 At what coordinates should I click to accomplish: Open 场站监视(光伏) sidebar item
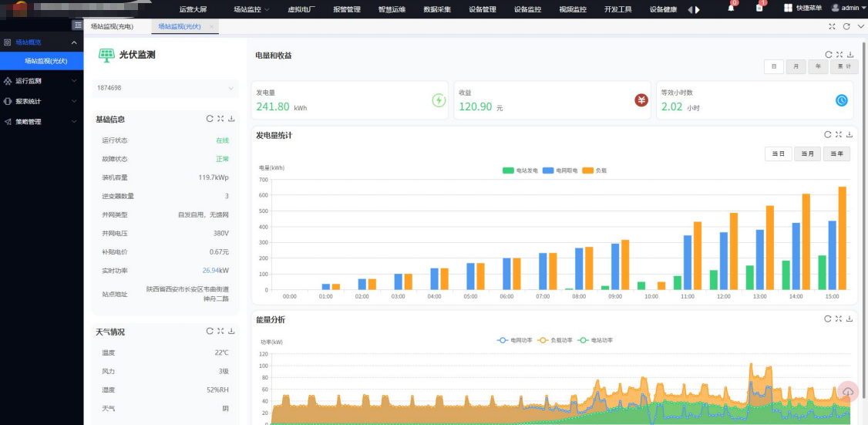pos(42,61)
